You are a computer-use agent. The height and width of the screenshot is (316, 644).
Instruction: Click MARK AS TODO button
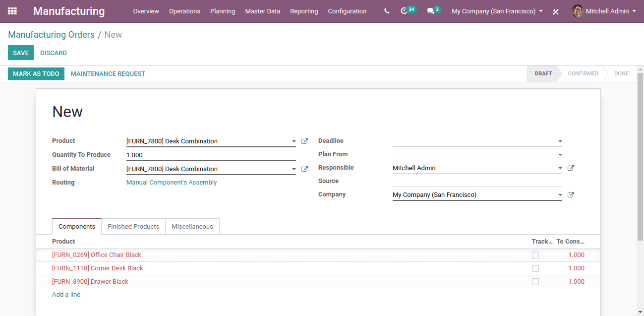(36, 73)
